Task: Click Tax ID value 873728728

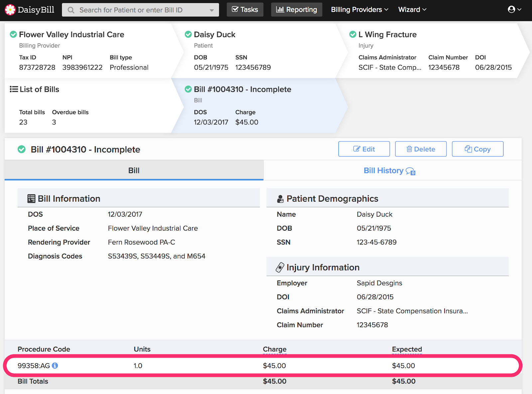Action: click(37, 68)
